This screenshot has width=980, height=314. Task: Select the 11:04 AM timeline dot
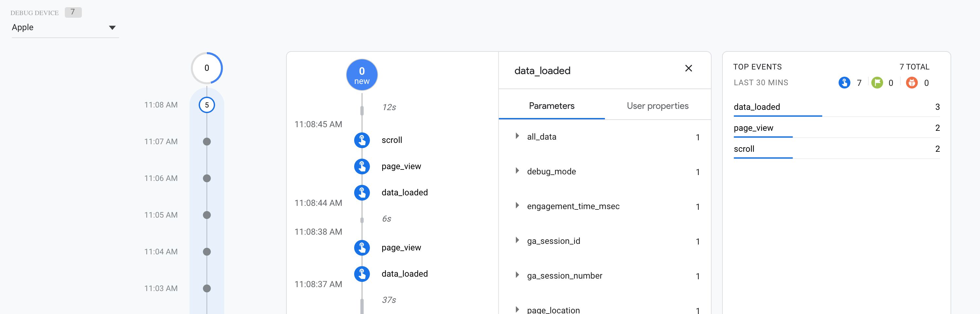click(x=207, y=251)
